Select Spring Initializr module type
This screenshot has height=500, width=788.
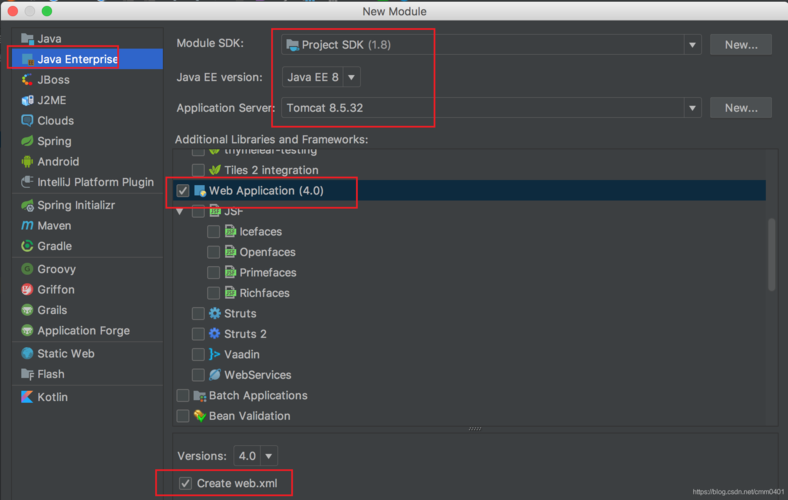[75, 205]
